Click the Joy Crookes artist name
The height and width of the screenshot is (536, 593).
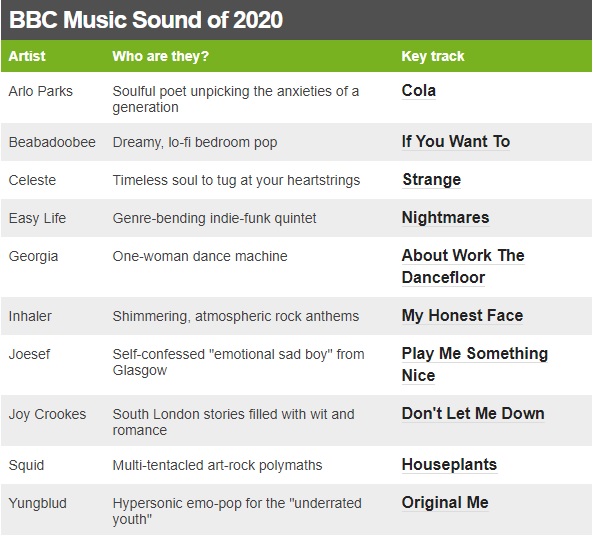tap(47, 414)
